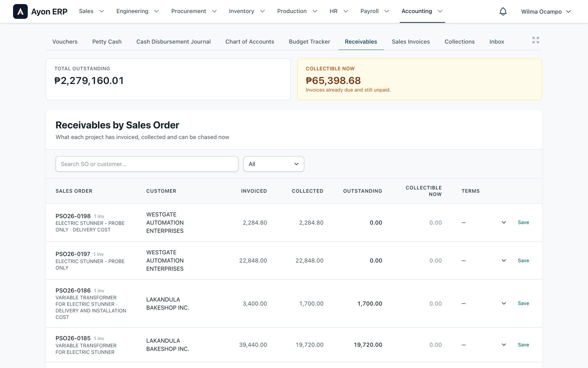Open the notifications bell

point(503,11)
